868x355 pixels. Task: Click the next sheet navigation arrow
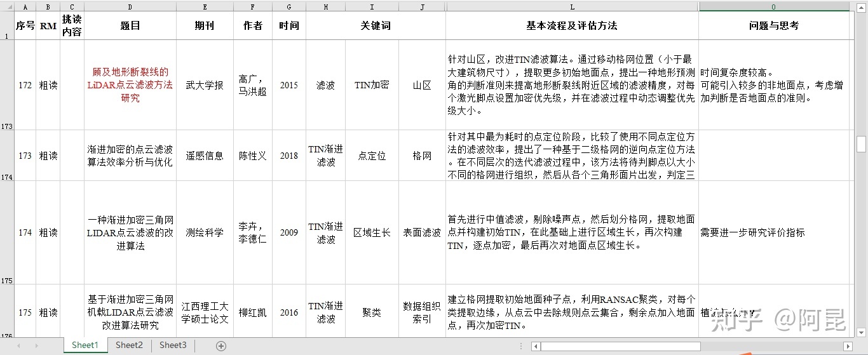[36, 345]
